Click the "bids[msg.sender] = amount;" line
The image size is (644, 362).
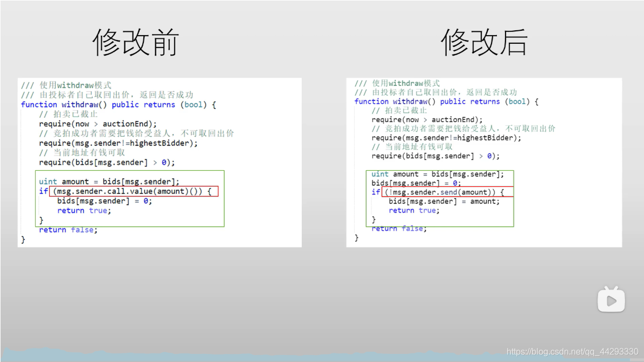[444, 201]
